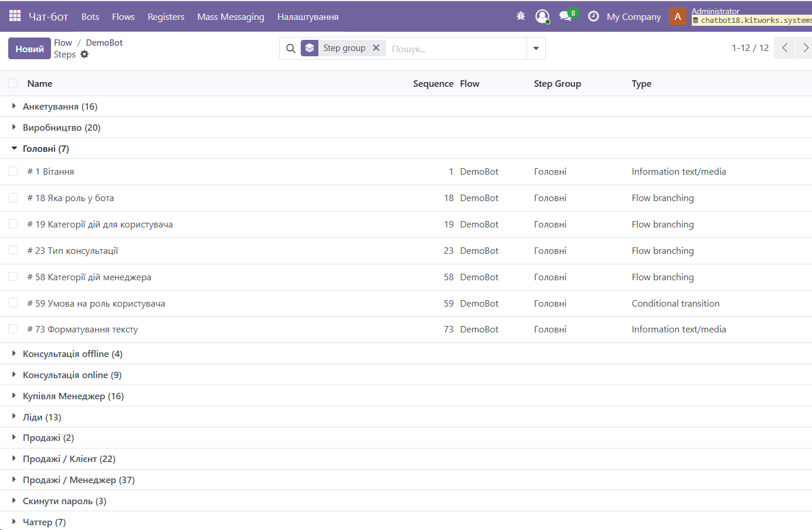Screen dimensions: 812x530
Task: Open the conversations chat icon with badge
Action: (566, 16)
